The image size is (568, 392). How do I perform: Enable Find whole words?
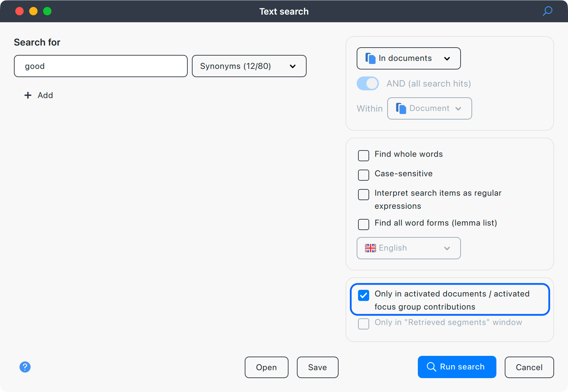point(363,156)
